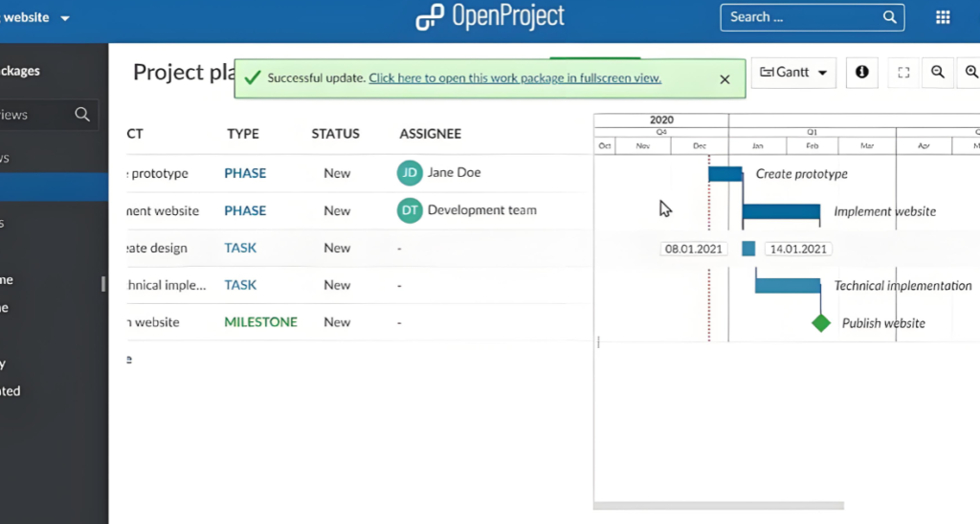Click the sidebar views search icon
Image resolution: width=980 pixels, height=524 pixels.
[82, 115]
